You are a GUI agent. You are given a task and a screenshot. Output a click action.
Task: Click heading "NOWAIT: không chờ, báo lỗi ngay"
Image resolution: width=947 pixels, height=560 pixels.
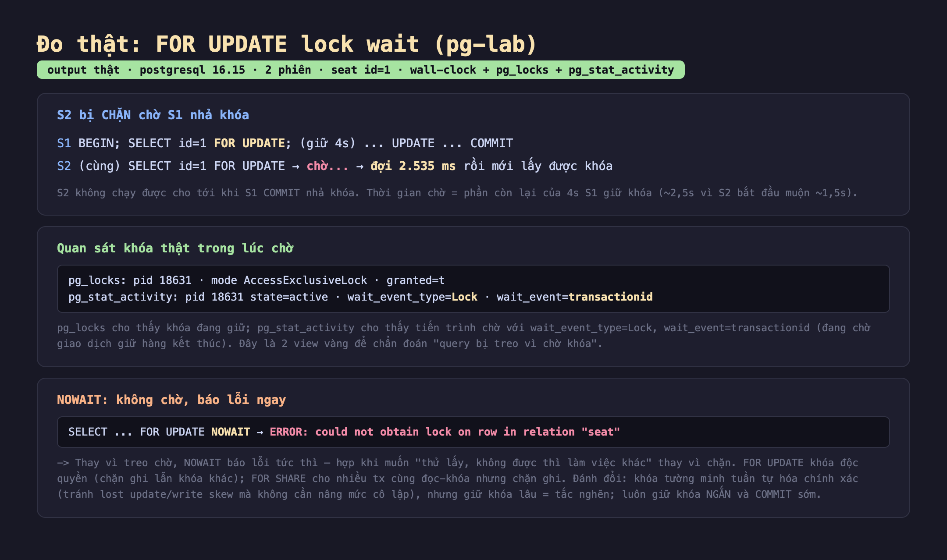171,400
